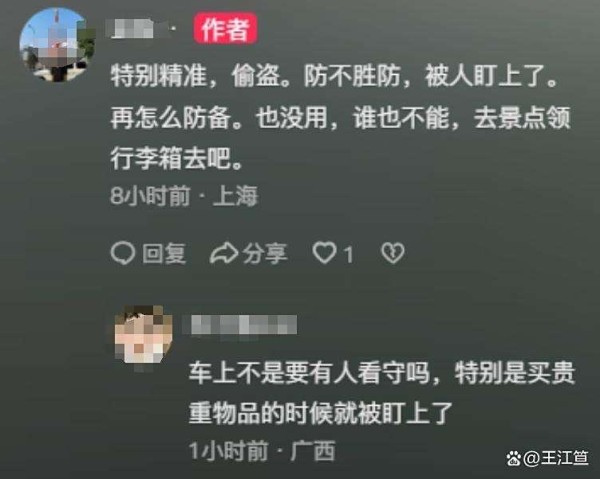Click the 8小时前 timestamp
The image size is (600, 479).
150,196
